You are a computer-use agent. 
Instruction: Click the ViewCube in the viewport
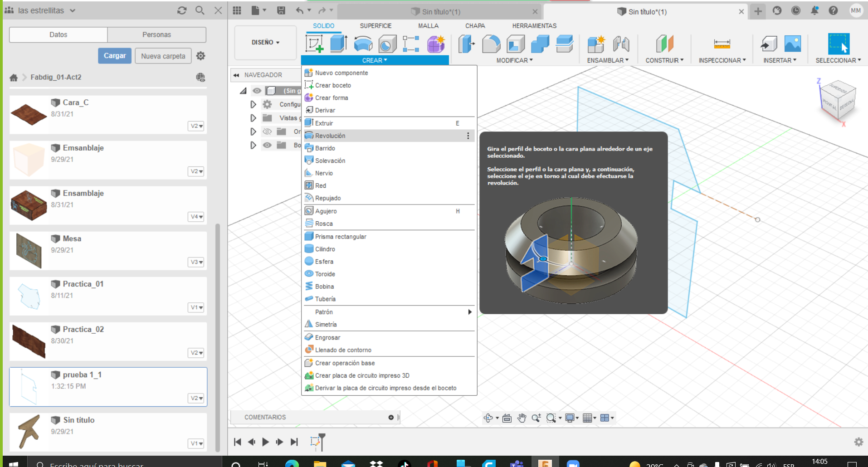[x=838, y=100]
